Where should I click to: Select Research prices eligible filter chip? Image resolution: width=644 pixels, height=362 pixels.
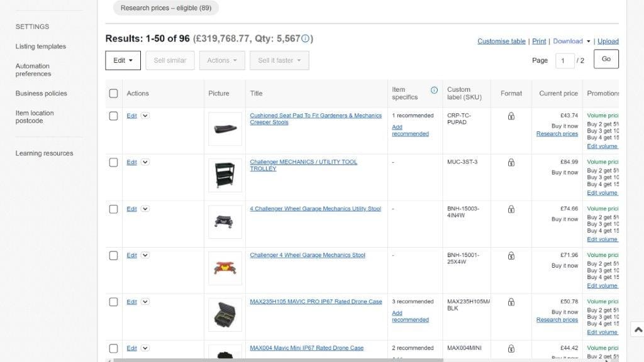166,8
